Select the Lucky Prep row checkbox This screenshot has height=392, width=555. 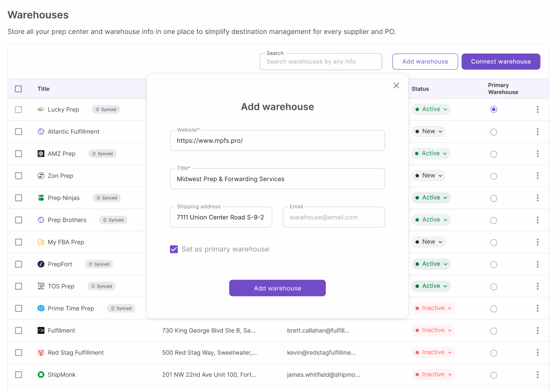(x=18, y=109)
